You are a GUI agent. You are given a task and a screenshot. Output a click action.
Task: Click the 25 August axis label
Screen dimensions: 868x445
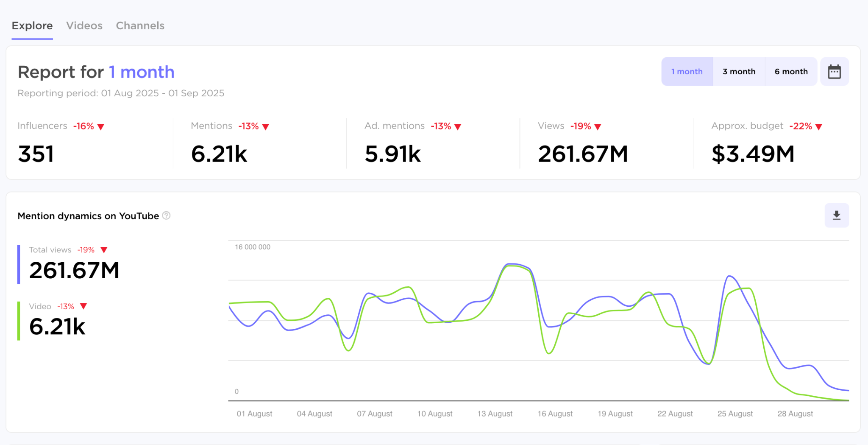(735, 414)
